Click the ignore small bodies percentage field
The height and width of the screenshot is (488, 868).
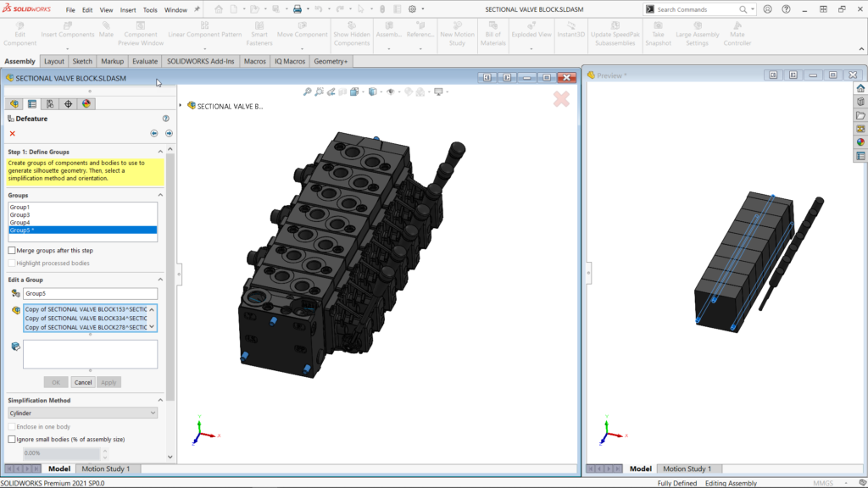pos(61,453)
